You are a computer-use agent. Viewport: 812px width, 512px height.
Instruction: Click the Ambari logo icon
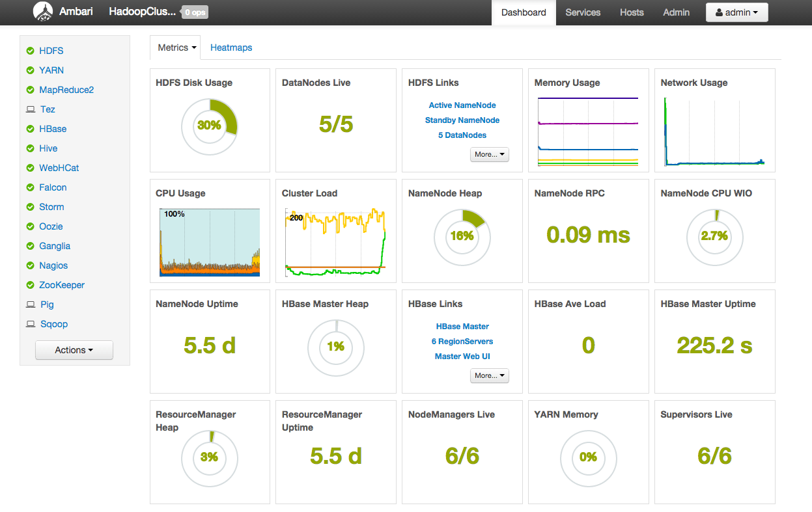pyautogui.click(x=43, y=12)
